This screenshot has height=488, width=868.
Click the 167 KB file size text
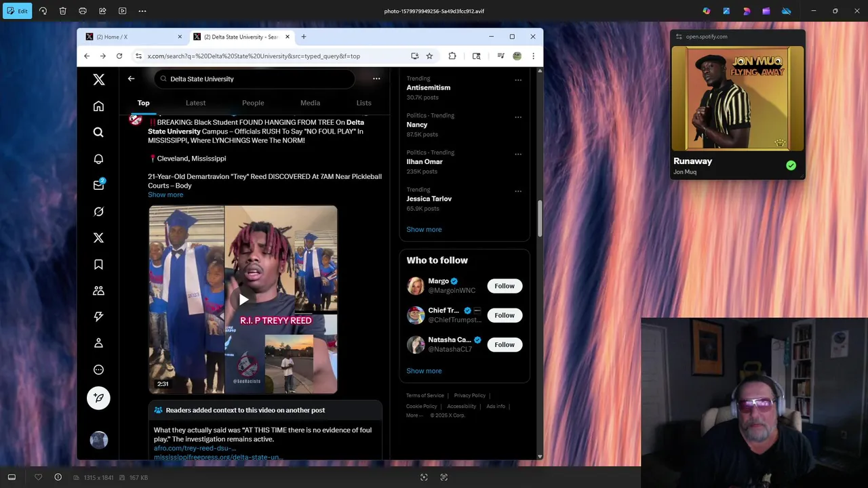tap(138, 478)
